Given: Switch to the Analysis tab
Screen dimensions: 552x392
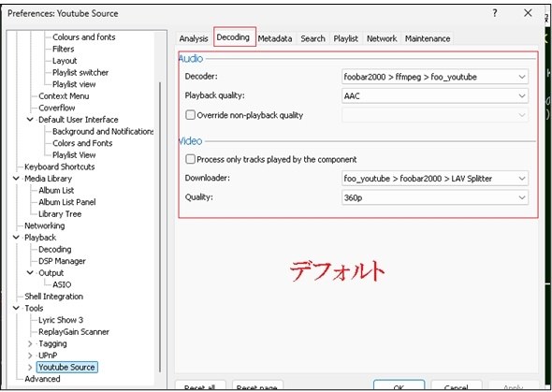Looking at the screenshot, I should [194, 38].
